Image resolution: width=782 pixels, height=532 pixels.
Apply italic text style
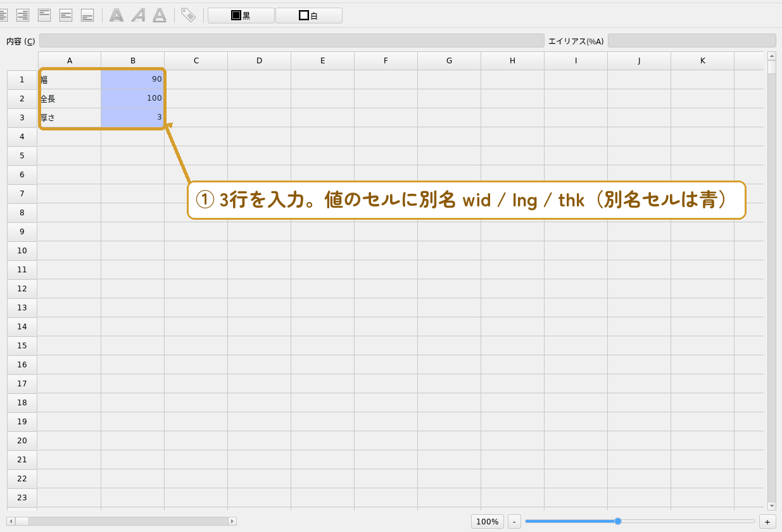click(138, 15)
